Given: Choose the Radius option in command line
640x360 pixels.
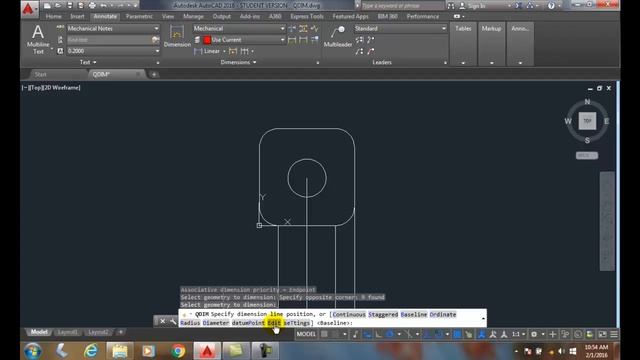Looking at the screenshot, I should [190, 323].
